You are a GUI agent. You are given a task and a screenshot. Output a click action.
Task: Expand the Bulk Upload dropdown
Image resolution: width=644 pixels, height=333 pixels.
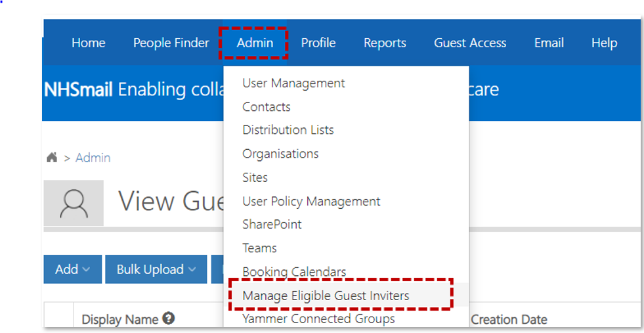coord(156,269)
